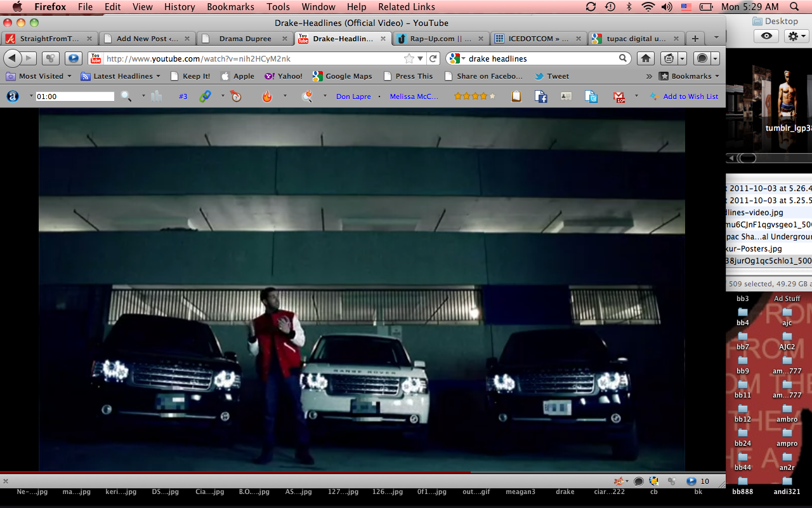Click the flame icon in the toolbar

click(267, 97)
